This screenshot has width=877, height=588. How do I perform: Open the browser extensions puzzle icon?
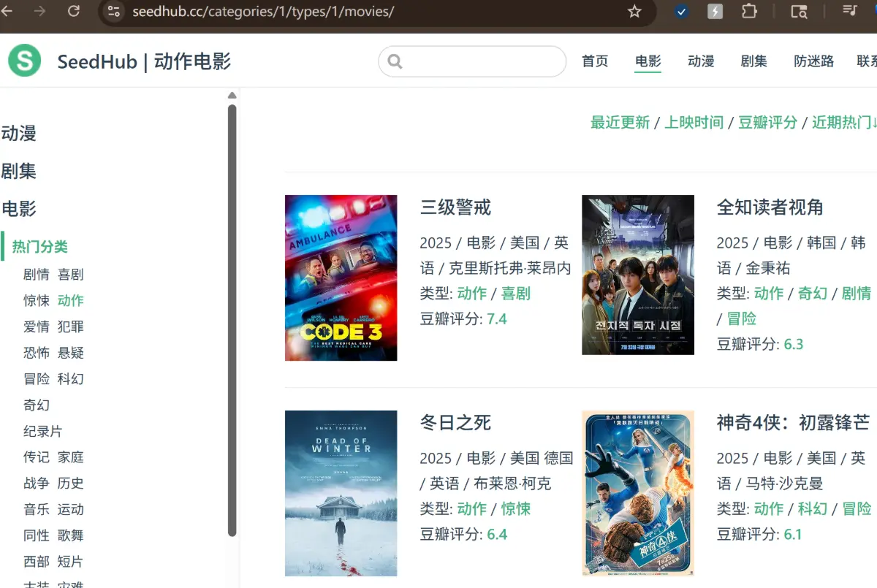(x=749, y=11)
